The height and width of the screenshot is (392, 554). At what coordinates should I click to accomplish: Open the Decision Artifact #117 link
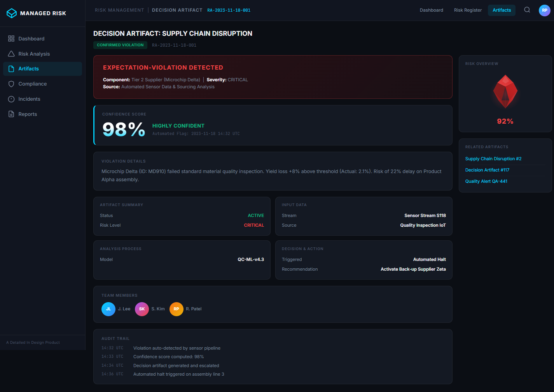click(x=487, y=170)
